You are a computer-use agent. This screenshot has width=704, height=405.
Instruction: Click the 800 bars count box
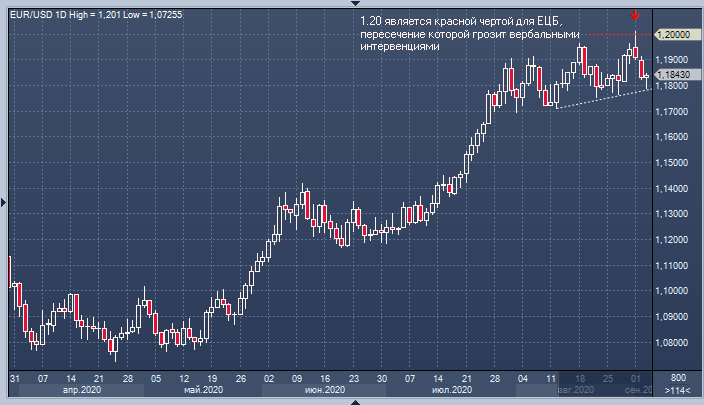point(677,378)
